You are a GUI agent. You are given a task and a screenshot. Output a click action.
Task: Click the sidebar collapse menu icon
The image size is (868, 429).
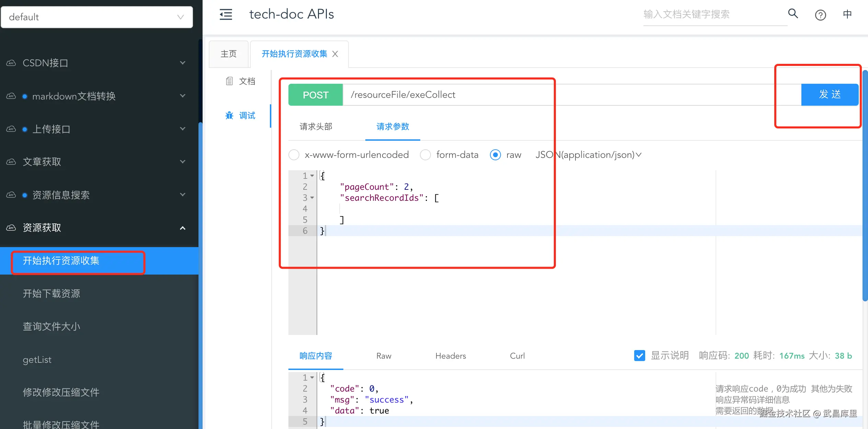point(226,14)
